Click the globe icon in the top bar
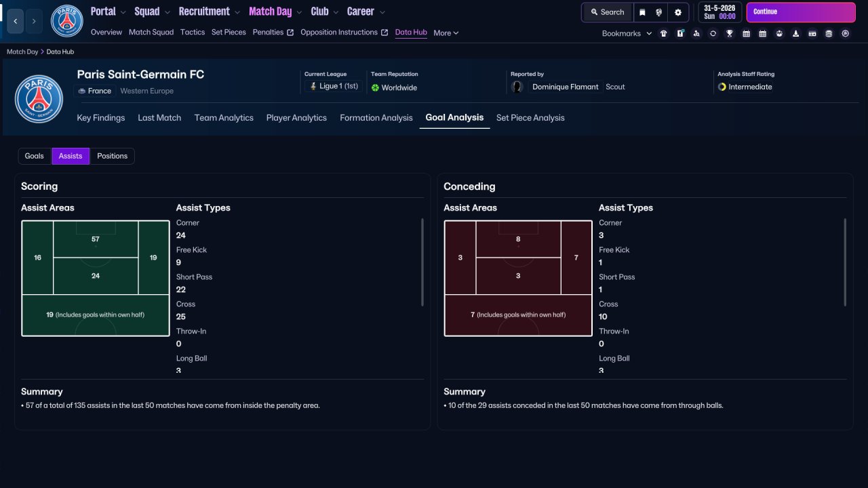This screenshot has width=868, height=488. coord(659,12)
